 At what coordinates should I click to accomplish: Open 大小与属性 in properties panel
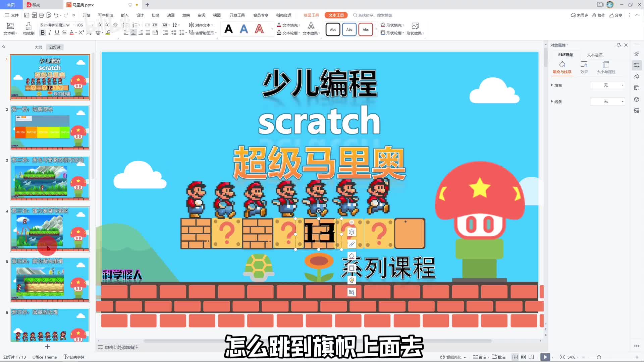(x=606, y=67)
